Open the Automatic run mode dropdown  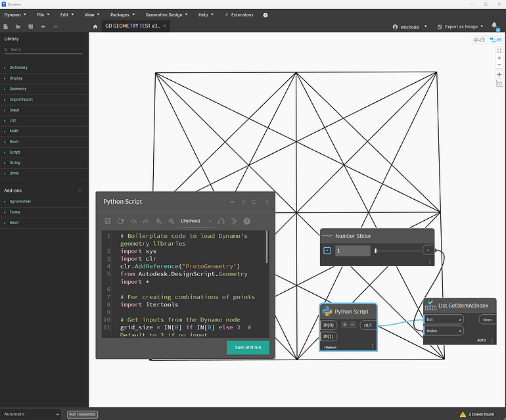coord(32,414)
